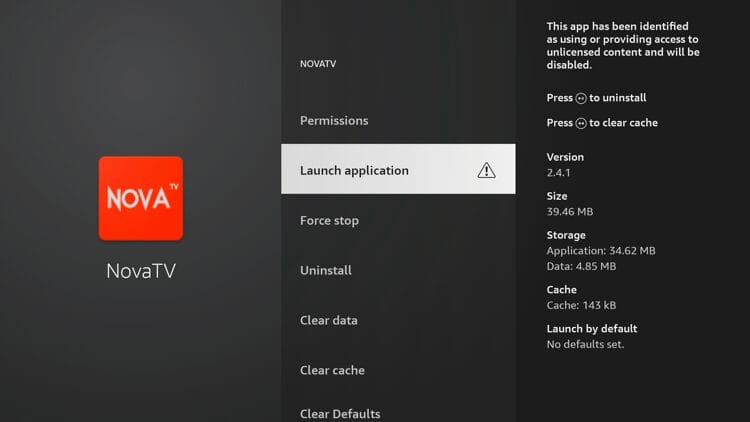Click the 'Application: 34.62 MB' value

(x=601, y=251)
